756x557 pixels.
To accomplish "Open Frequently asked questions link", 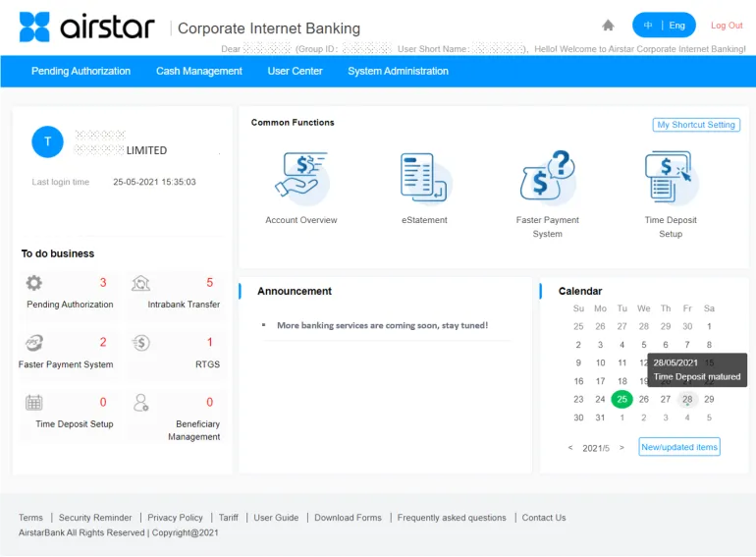I will [x=452, y=518].
